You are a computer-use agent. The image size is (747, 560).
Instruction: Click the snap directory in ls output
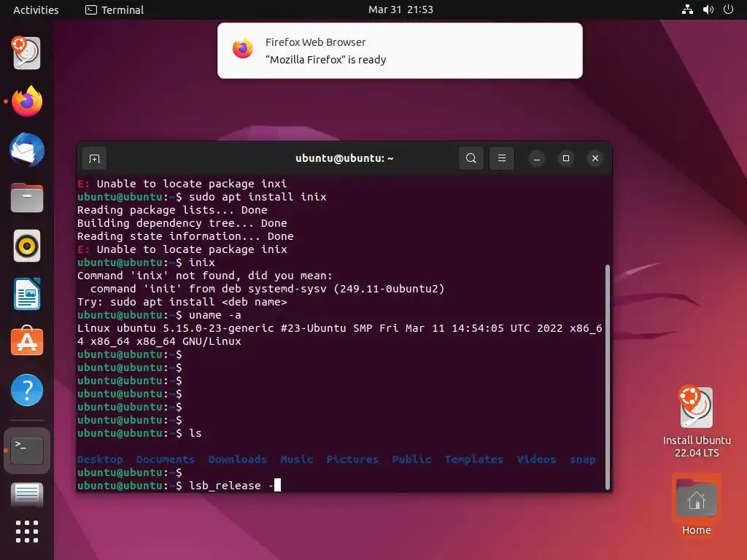pyautogui.click(x=582, y=459)
